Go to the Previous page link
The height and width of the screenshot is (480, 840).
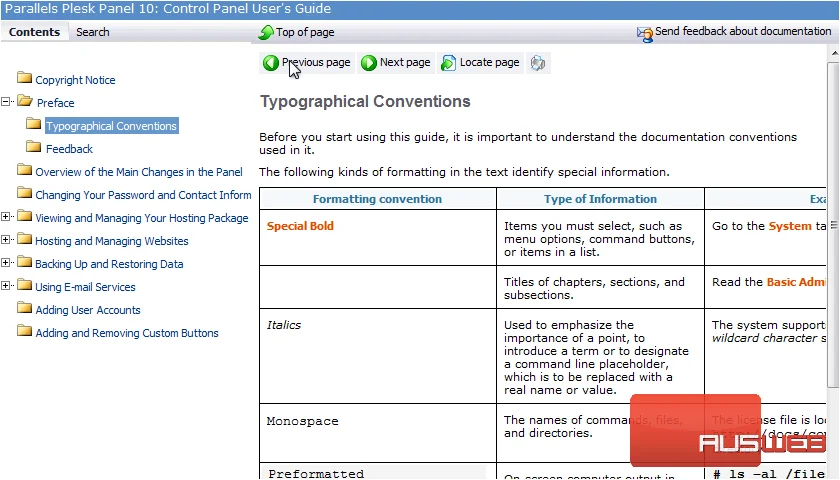click(x=316, y=63)
